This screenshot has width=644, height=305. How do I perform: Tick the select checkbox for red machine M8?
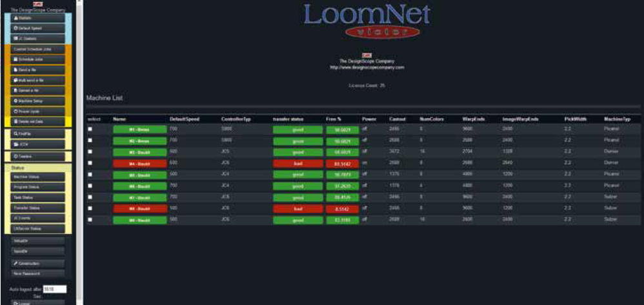tap(90, 208)
